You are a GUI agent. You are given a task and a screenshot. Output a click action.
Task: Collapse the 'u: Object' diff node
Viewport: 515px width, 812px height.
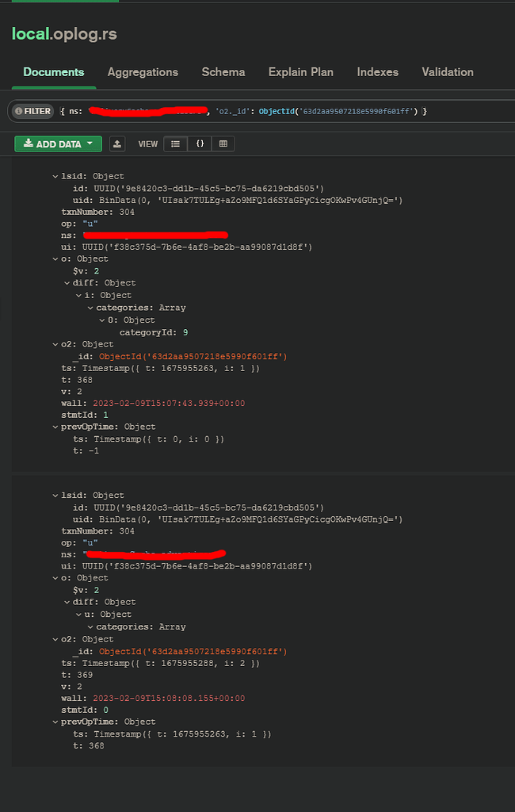(x=78, y=615)
